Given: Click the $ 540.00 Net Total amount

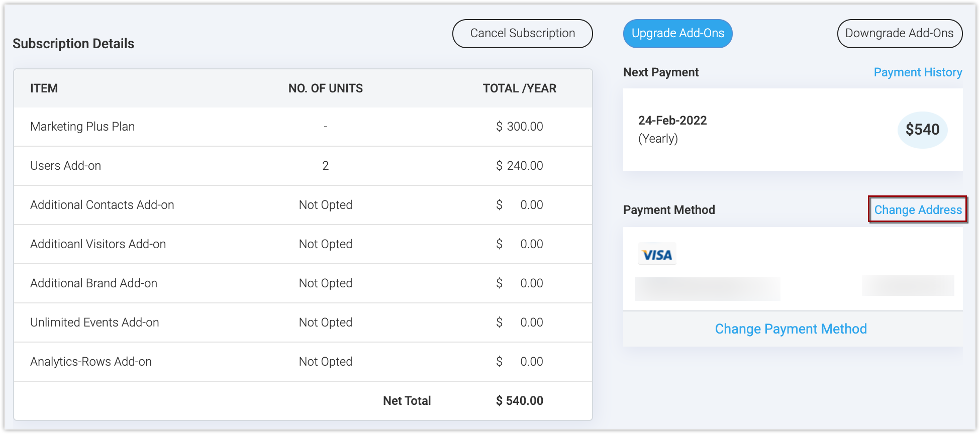Looking at the screenshot, I should tap(519, 401).
